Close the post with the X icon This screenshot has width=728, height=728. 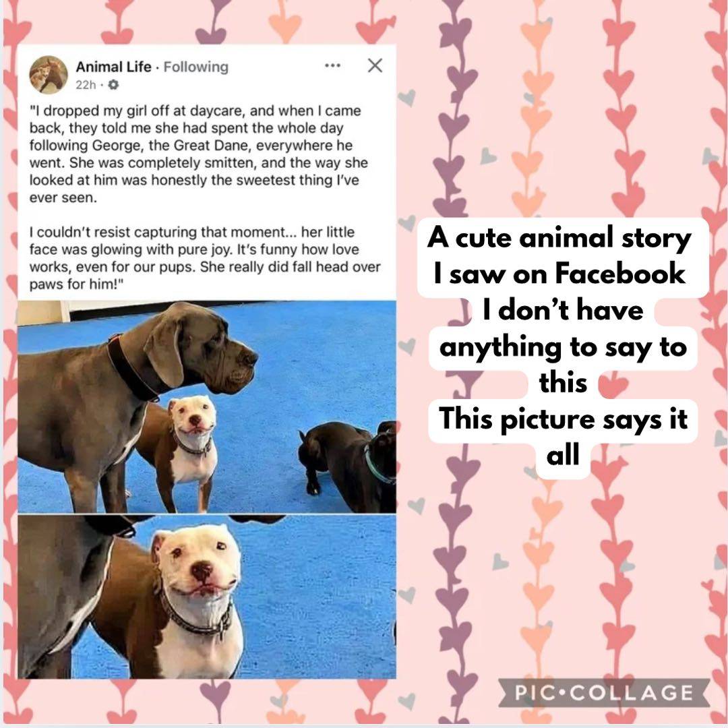click(375, 65)
